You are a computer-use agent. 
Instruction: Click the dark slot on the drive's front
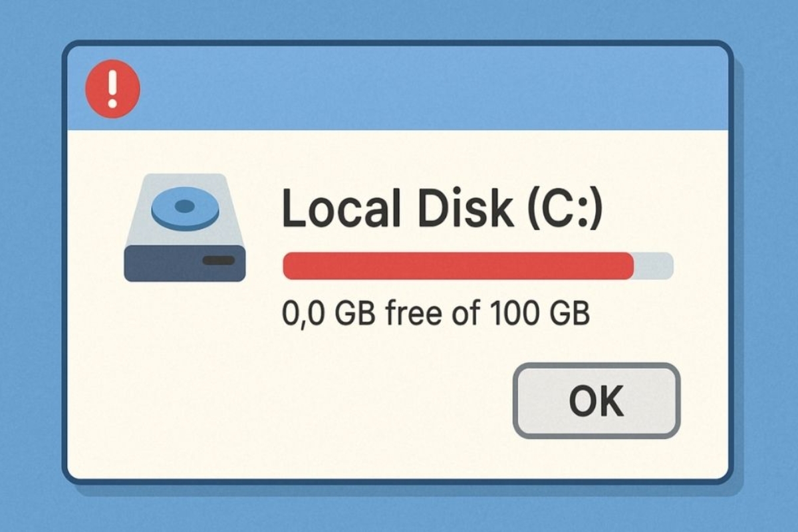click(219, 260)
